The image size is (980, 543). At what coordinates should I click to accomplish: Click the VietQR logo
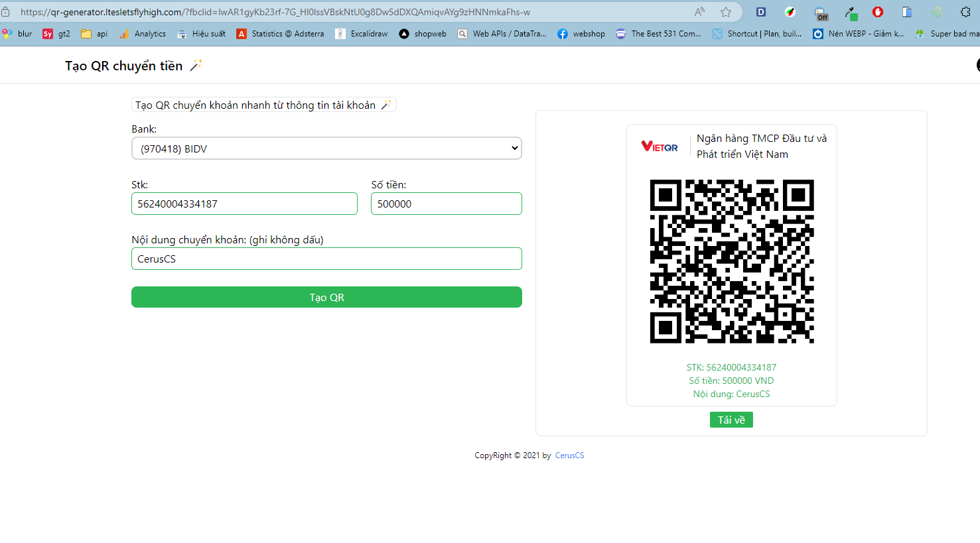(x=659, y=147)
